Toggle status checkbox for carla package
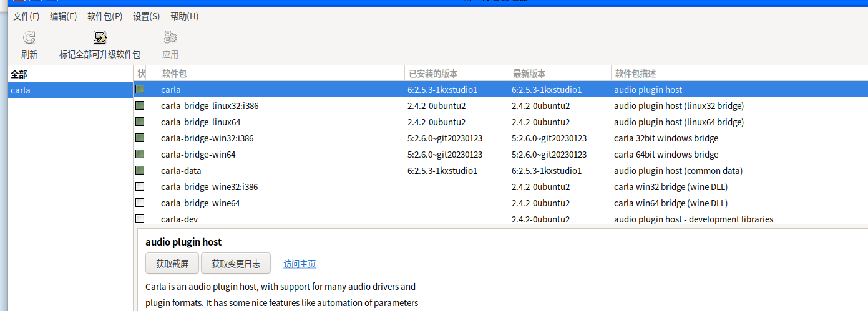 [140, 89]
